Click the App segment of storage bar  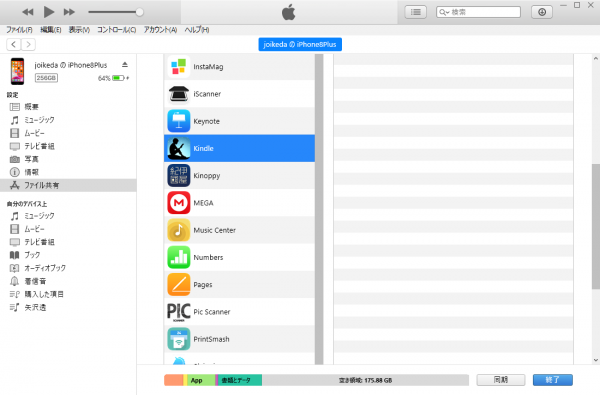click(201, 380)
